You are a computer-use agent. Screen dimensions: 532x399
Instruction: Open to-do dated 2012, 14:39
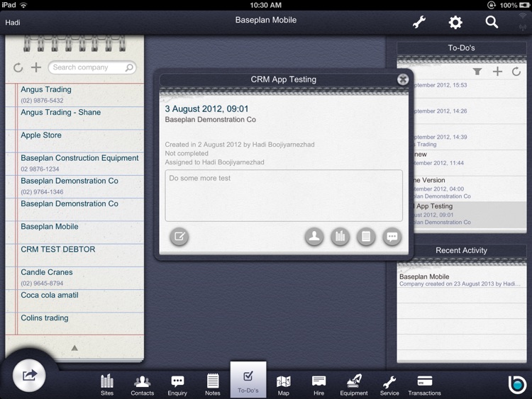(470, 137)
